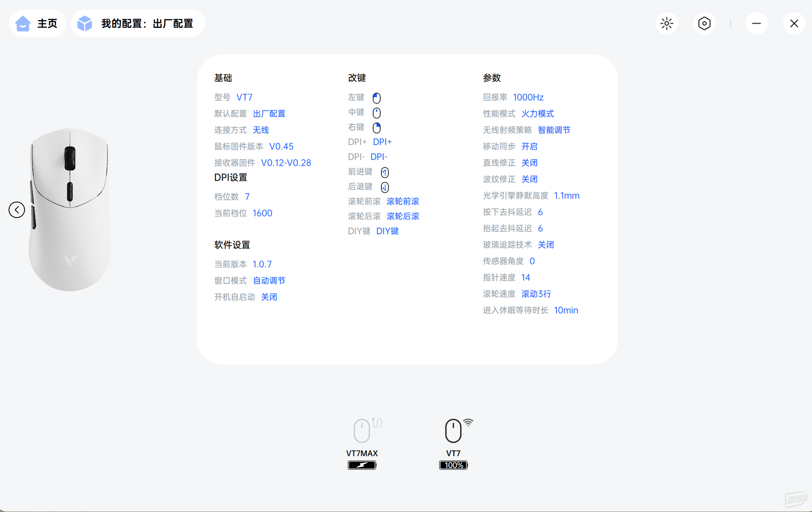This screenshot has width=812, height=512.
Task: Click the blue house home icon
Action: click(x=23, y=23)
